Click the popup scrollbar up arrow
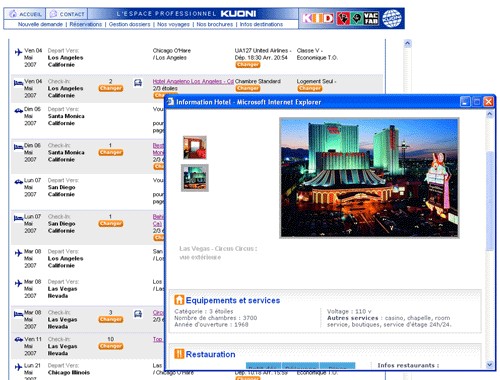 489,114
